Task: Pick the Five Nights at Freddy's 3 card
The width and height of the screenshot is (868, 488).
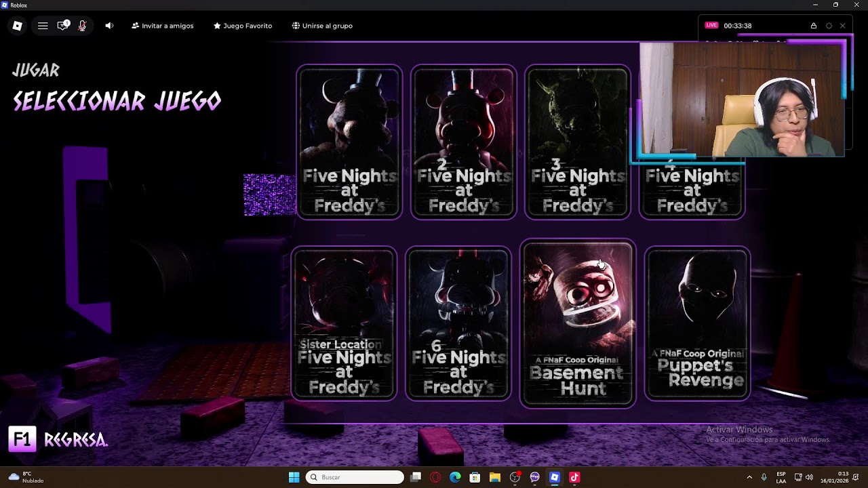Action: tap(578, 142)
